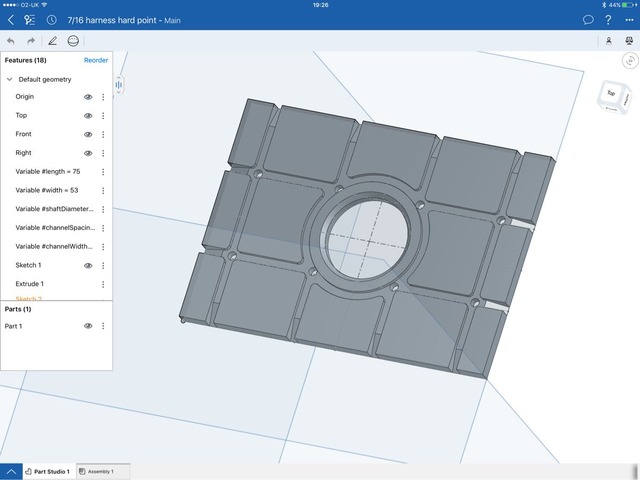Tap the Reorder link in Features panel

(x=96, y=60)
